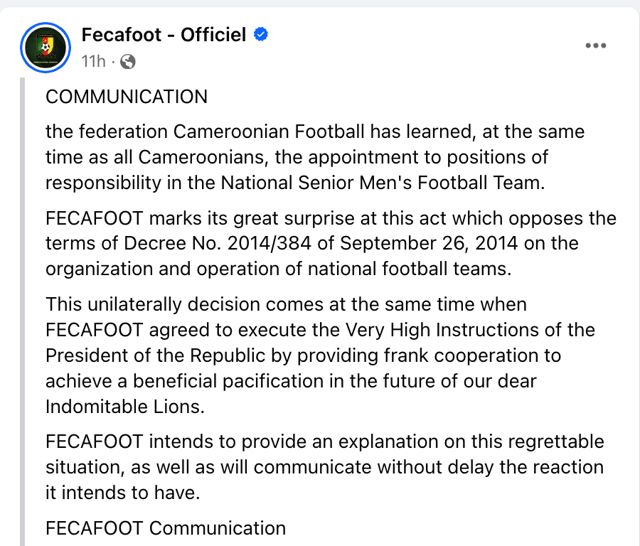
Task: Click the words "Indomitable Lions"
Action: (x=123, y=405)
